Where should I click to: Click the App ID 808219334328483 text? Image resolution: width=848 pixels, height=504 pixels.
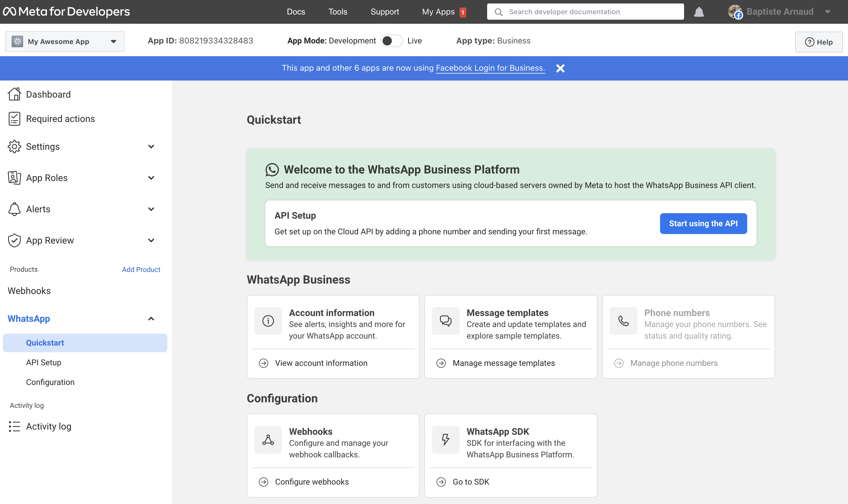click(x=200, y=41)
